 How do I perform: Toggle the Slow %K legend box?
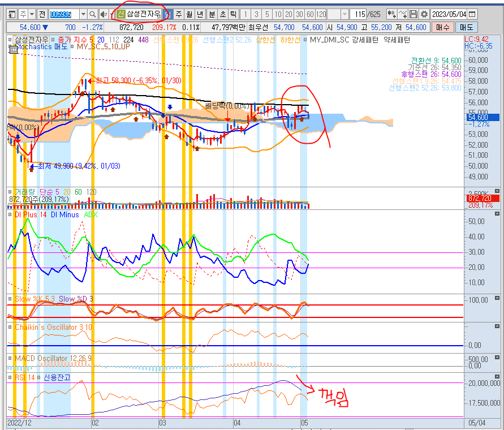10,299
